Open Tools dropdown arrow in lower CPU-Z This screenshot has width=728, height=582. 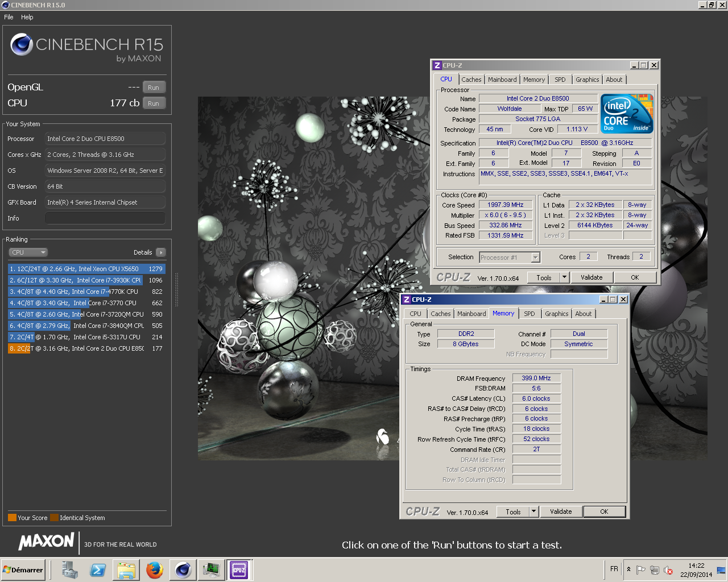pyautogui.click(x=534, y=512)
